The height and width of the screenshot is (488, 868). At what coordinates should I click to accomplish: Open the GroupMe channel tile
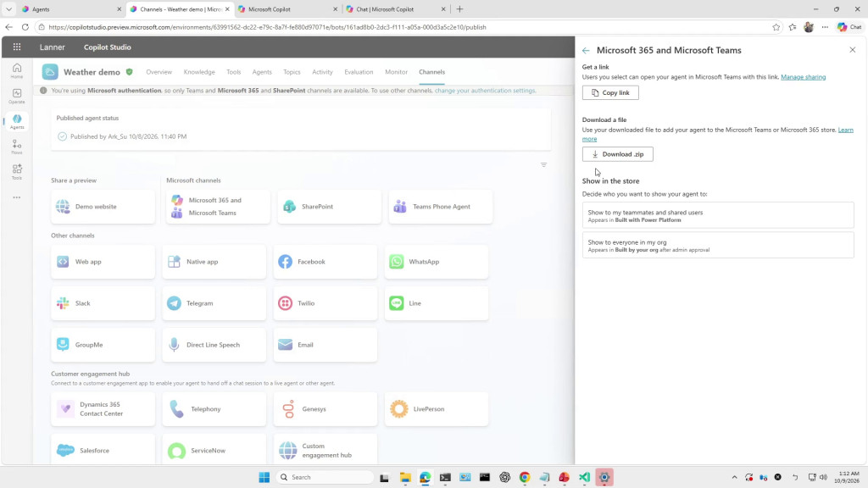(103, 345)
